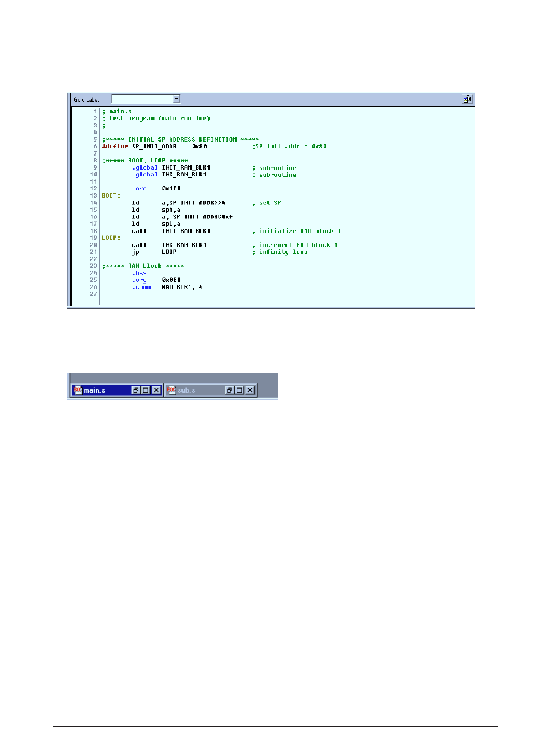
Task: Click the '; test program (main routine)' comment
Action: pos(156,119)
